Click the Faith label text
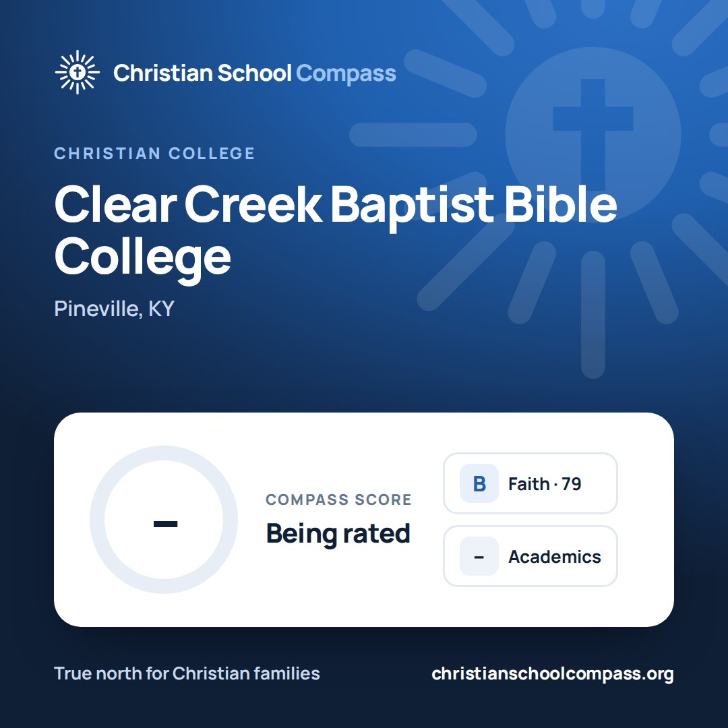728x728 pixels. point(529,483)
